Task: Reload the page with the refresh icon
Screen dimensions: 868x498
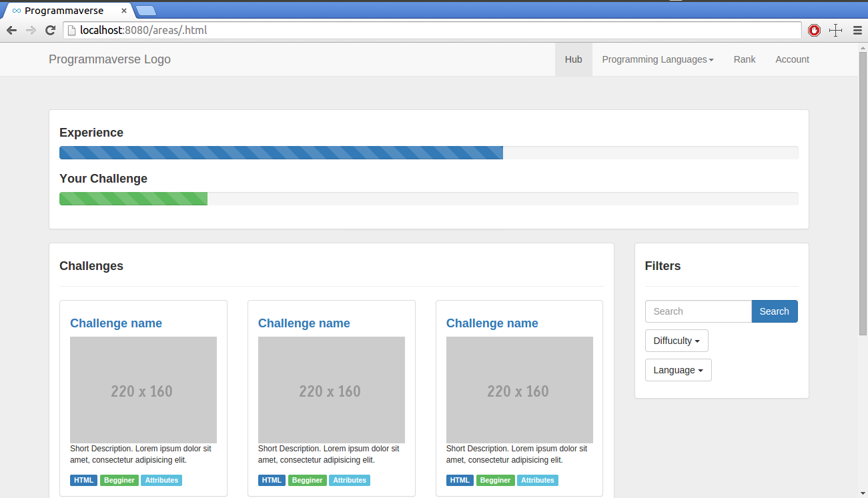Action: tap(50, 30)
